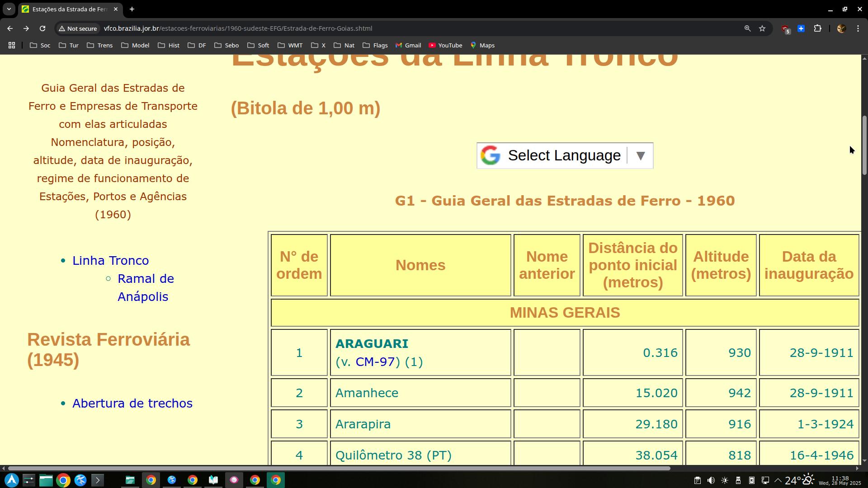
Task: Open the tab search dropdown arrow
Action: [9, 9]
